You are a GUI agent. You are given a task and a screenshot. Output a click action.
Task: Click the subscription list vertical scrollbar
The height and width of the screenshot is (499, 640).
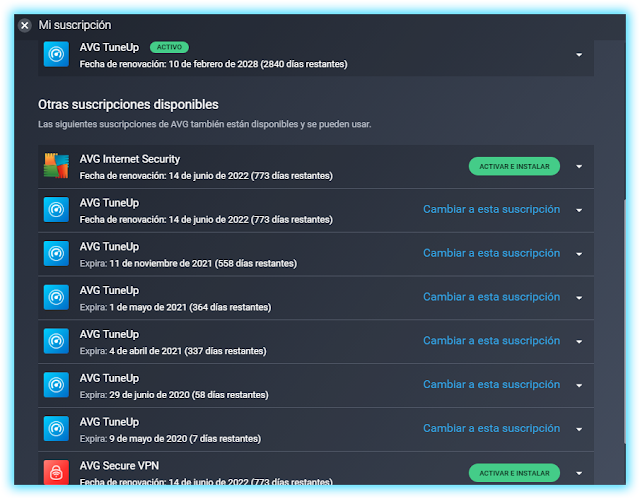coord(625,321)
